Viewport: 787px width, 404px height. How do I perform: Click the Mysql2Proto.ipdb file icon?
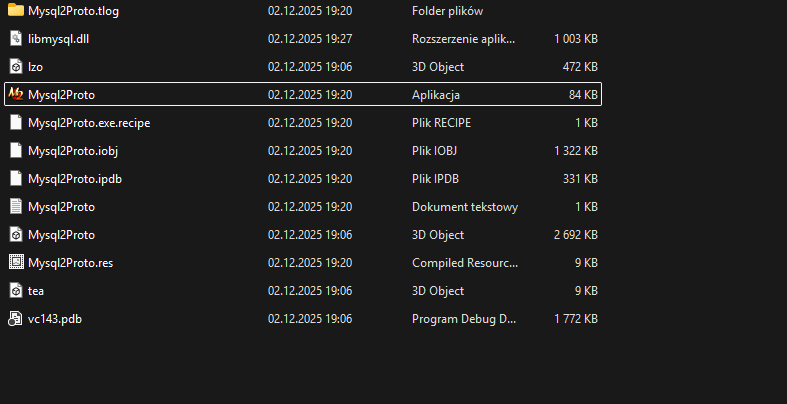(16, 178)
